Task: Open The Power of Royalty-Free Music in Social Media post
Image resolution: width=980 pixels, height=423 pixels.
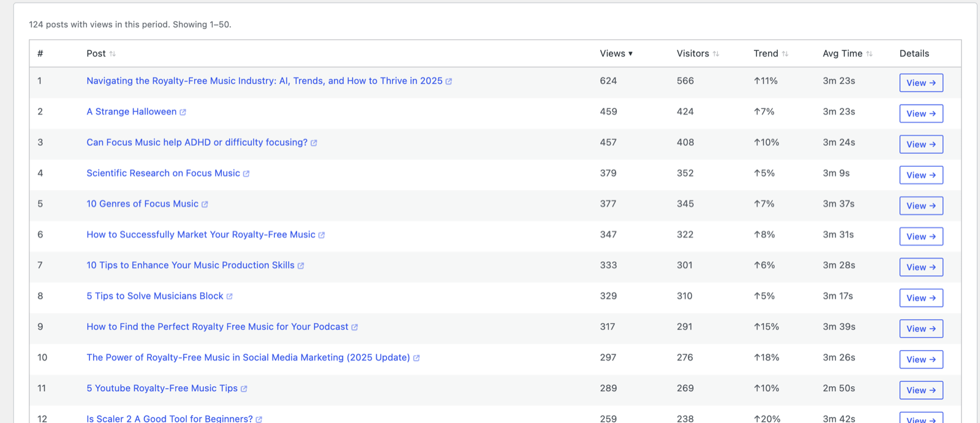Action: tap(248, 357)
